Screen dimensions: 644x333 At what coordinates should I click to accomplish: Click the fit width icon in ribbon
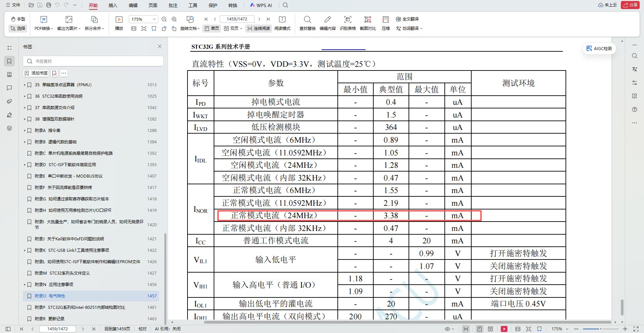[154, 29]
